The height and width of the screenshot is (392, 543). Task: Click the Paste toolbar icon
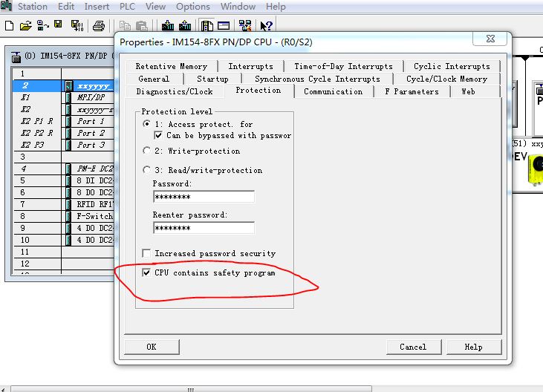pyautogui.click(x=142, y=25)
